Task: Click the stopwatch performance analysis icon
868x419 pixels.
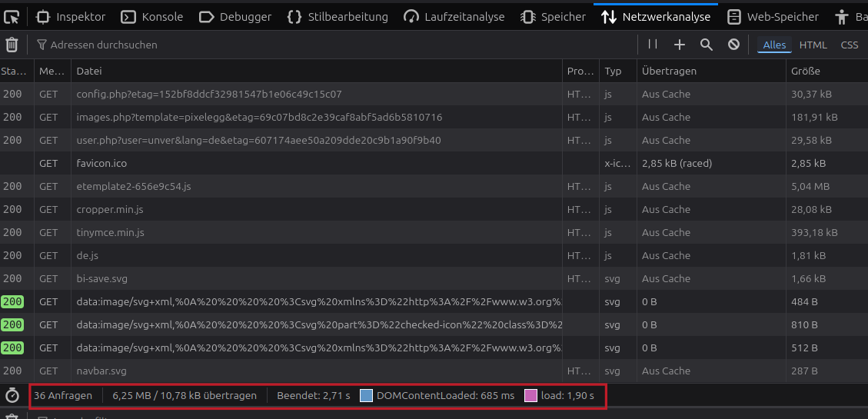Action: point(12,395)
